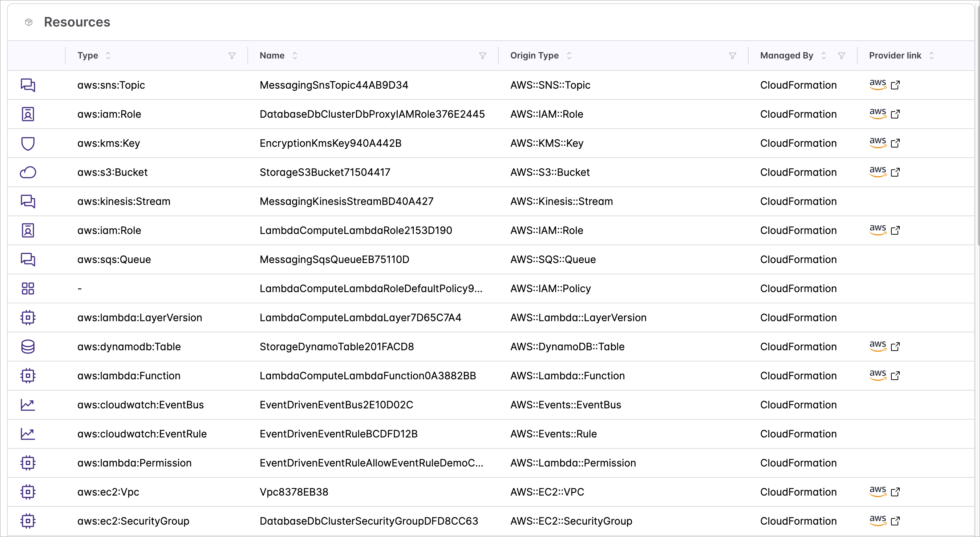
Task: Click chip icon for aws:lambda:Permission row
Action: click(x=28, y=463)
